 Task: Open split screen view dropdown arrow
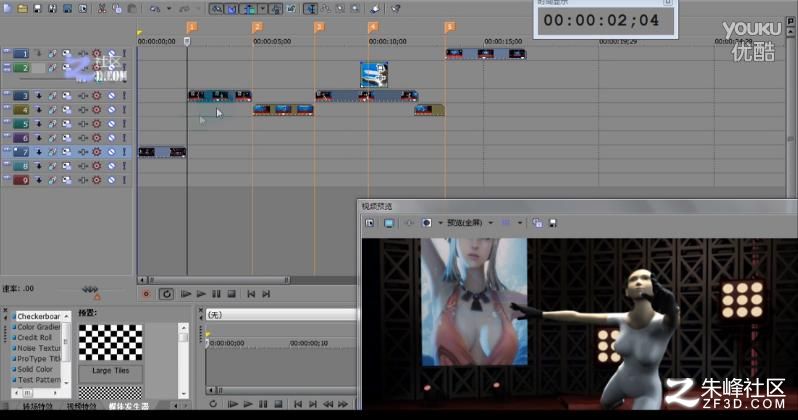tap(440, 223)
